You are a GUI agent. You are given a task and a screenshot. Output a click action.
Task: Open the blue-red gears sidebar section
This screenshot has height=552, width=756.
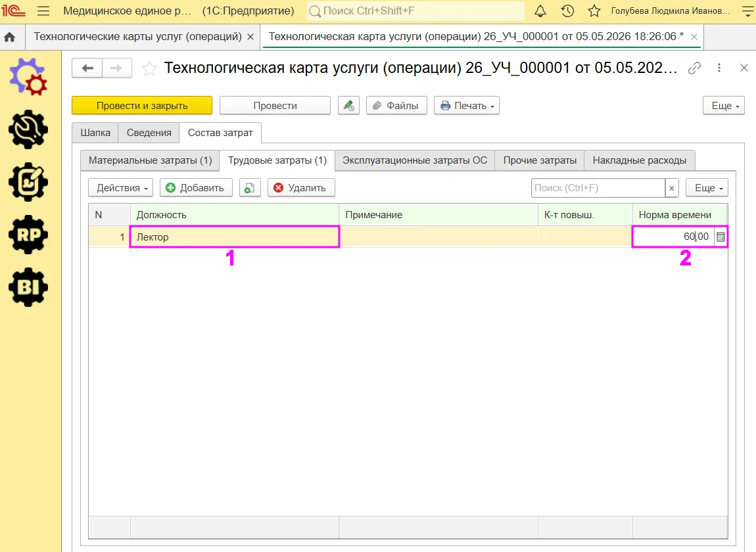[x=28, y=77]
